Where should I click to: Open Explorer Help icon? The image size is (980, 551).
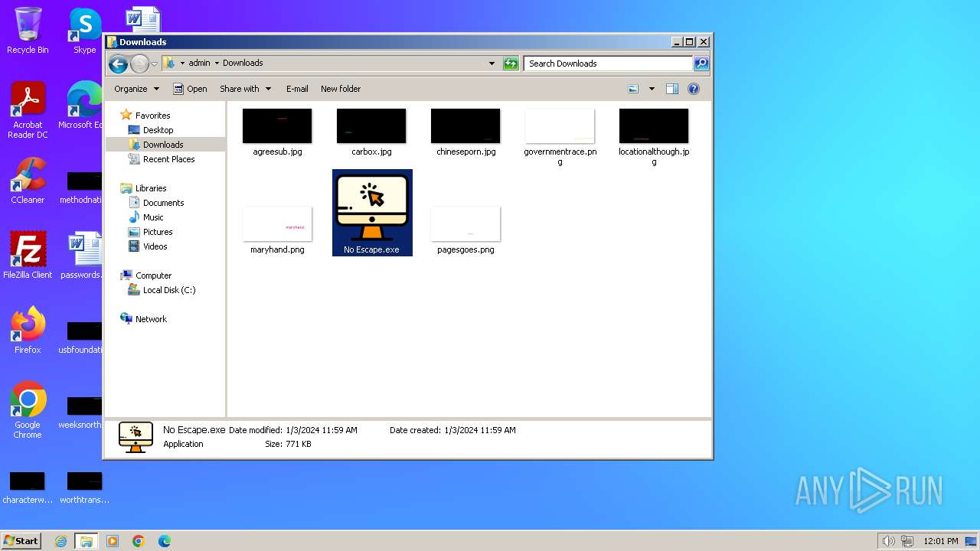694,89
